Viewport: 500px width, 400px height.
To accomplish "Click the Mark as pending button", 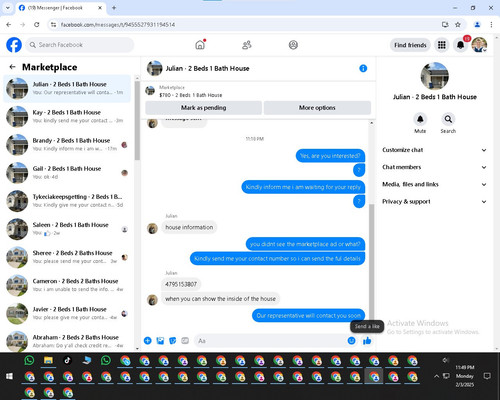I will click(204, 108).
